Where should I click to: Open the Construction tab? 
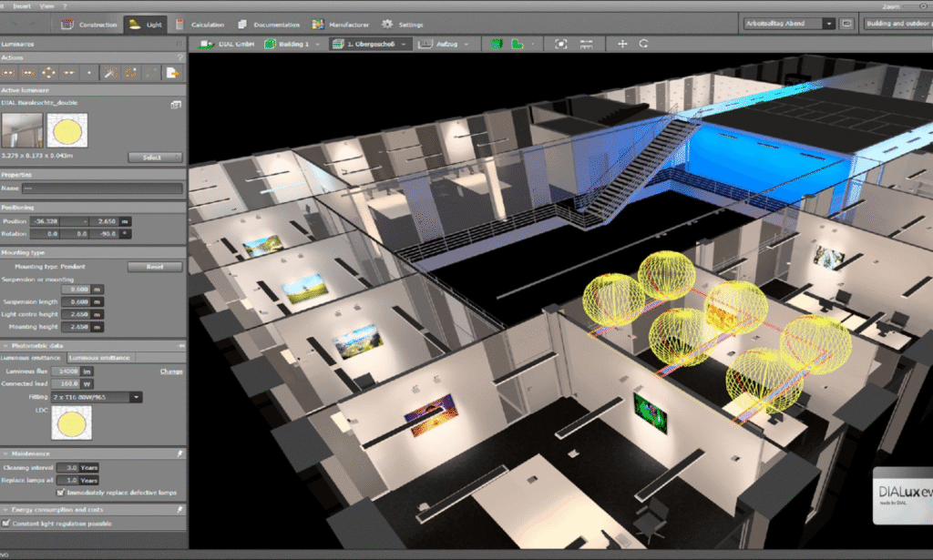[90, 25]
